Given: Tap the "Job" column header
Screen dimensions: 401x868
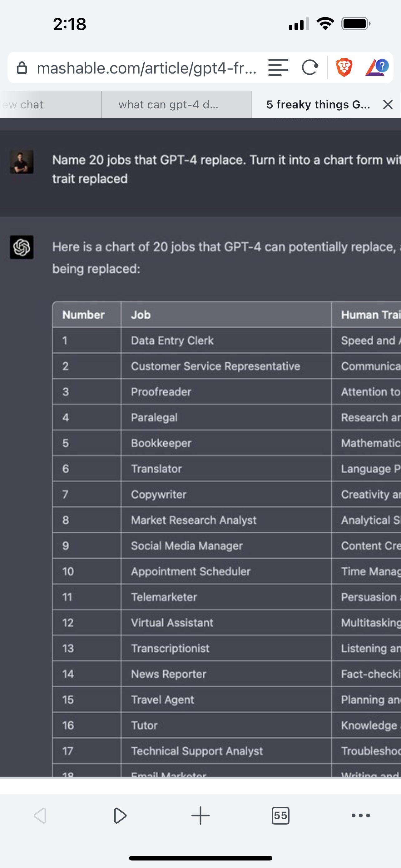Looking at the screenshot, I should (141, 315).
